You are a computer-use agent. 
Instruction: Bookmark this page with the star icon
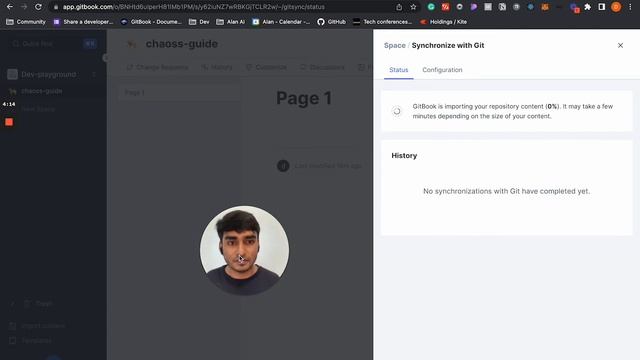413,7
